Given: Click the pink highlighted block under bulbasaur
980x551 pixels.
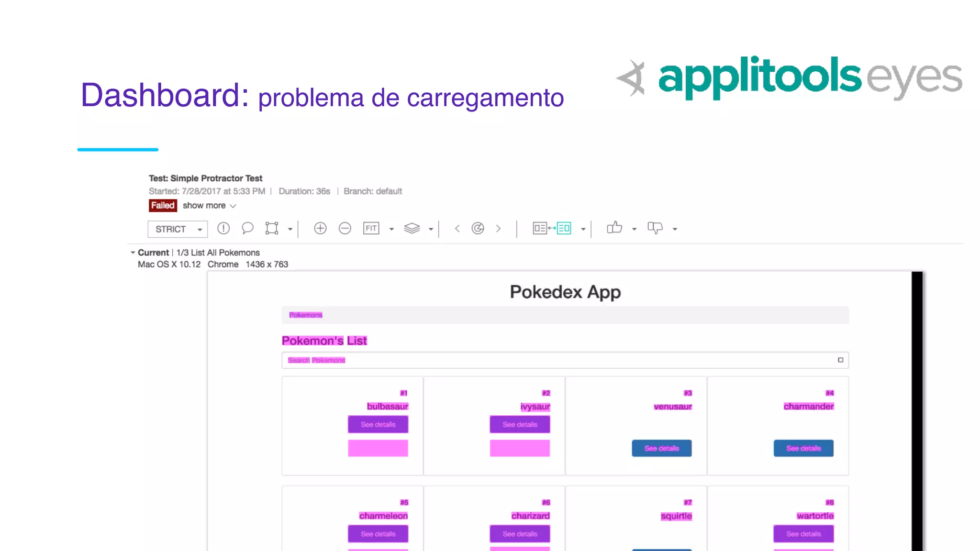Looking at the screenshot, I should tap(378, 448).
